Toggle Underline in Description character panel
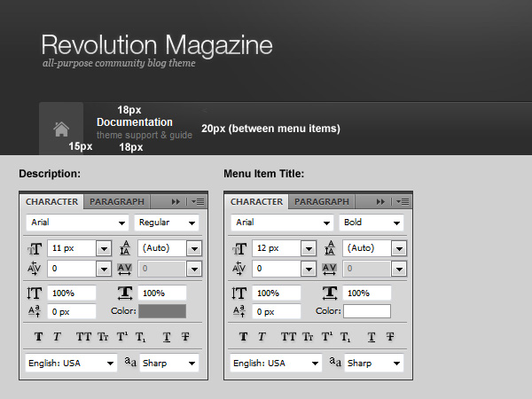 tap(167, 337)
